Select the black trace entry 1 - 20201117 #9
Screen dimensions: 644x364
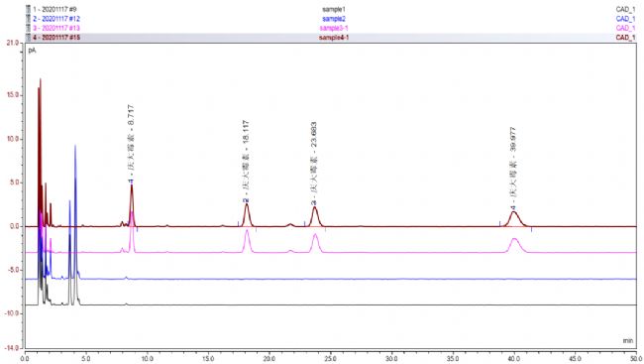tap(54, 9)
